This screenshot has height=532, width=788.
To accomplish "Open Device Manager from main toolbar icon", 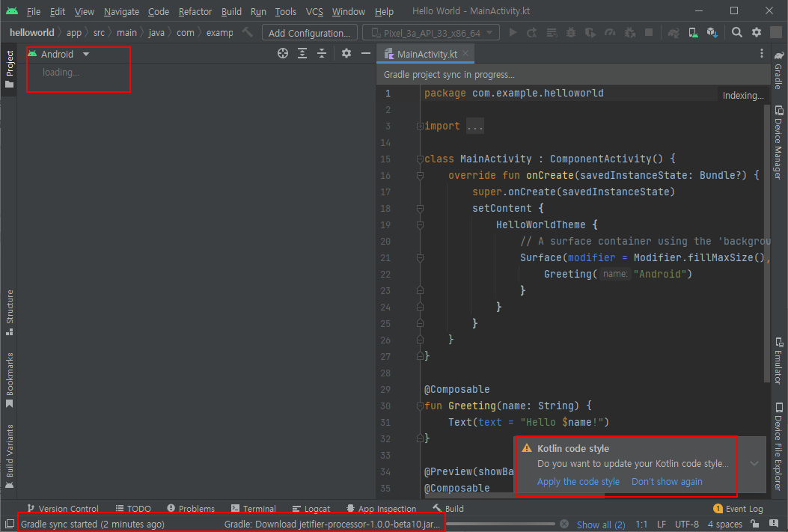I will (693, 33).
